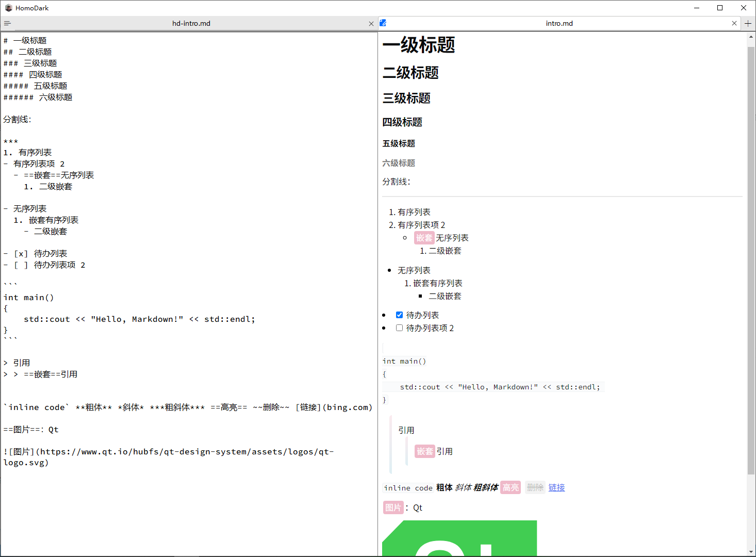
Task: Click the 嵌套有序列表 item in preview
Action: (438, 283)
